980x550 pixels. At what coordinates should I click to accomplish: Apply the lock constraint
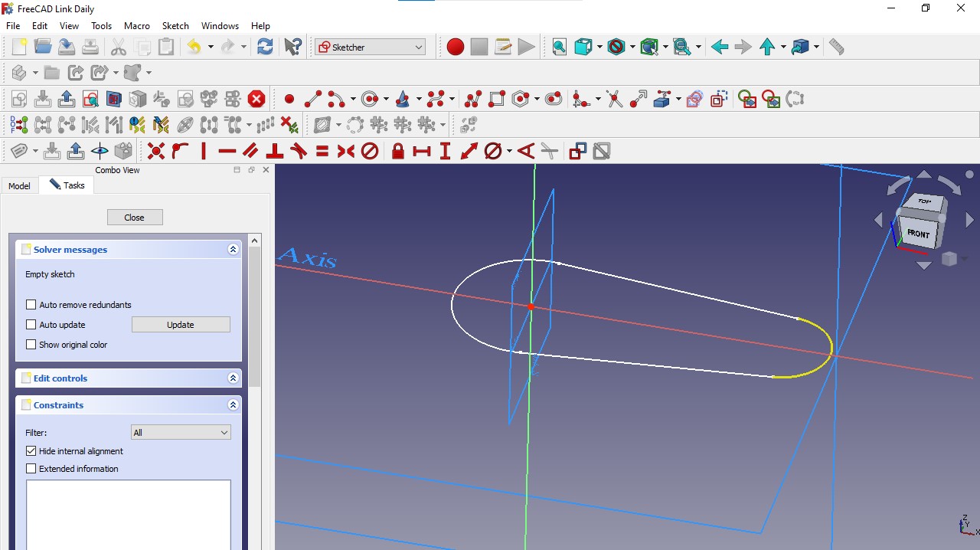point(397,151)
